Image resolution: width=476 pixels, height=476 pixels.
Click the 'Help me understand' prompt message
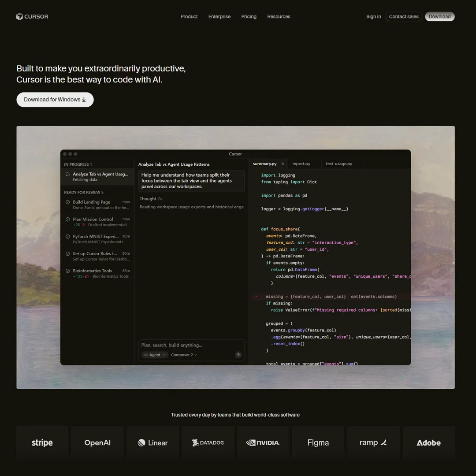pyautogui.click(x=191, y=181)
